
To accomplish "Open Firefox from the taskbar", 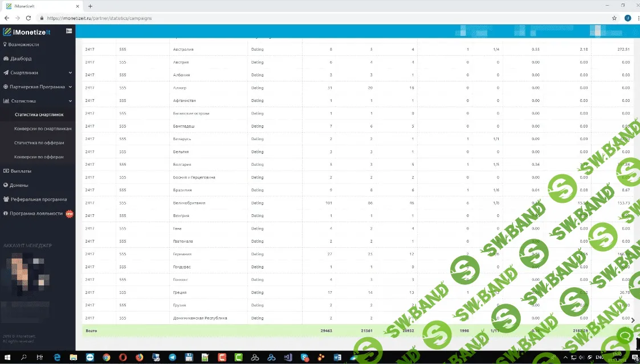I will (139, 357).
